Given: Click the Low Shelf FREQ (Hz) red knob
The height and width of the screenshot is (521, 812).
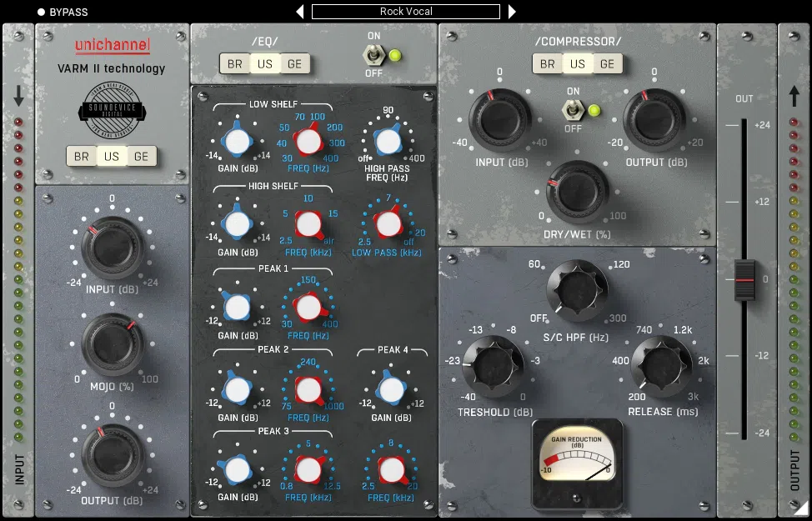Looking at the screenshot, I should click(x=308, y=142).
